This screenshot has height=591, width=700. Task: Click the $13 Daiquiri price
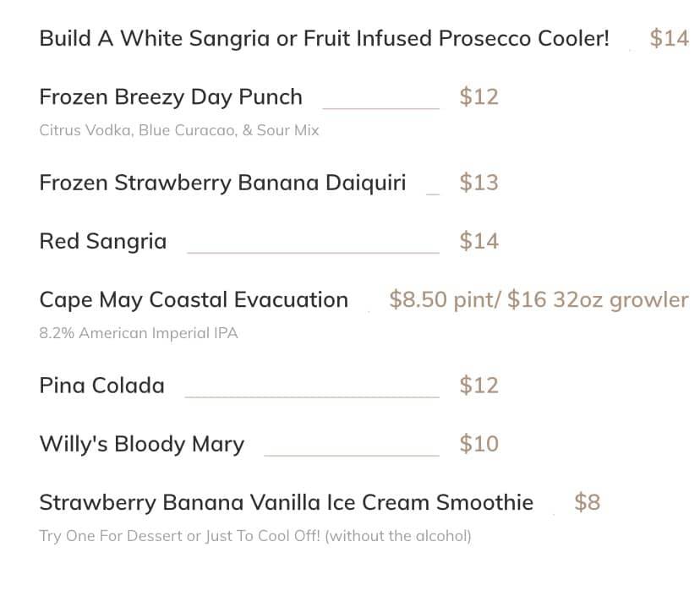tap(479, 183)
